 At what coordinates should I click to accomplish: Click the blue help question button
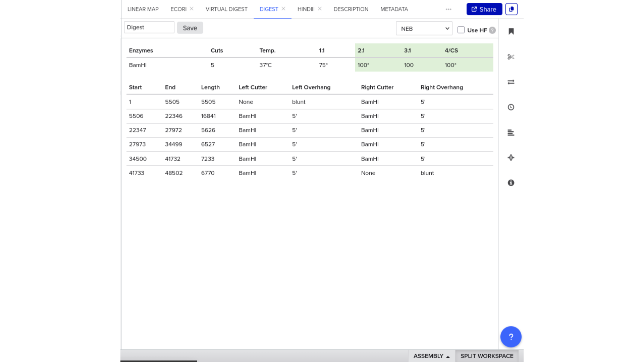511,337
